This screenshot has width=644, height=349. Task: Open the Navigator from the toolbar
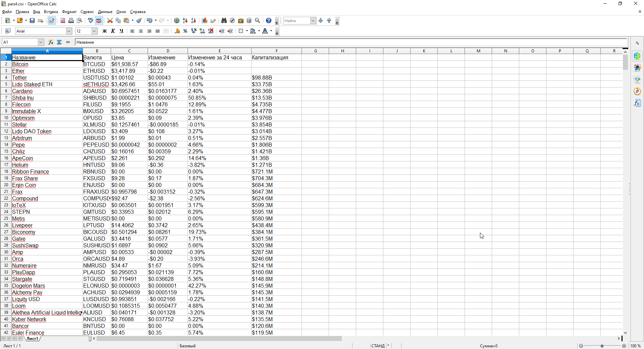point(232,20)
